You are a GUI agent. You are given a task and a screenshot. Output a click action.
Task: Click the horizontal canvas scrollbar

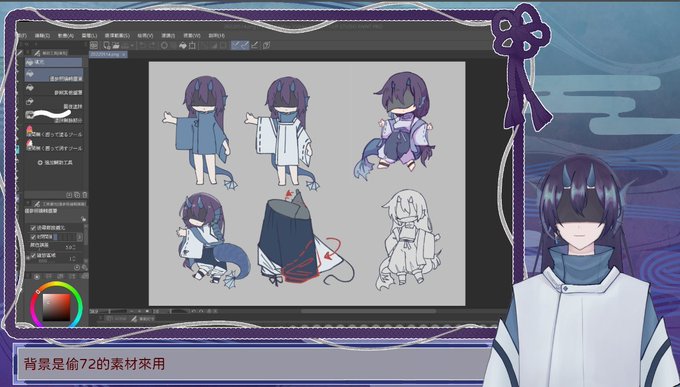[368, 311]
